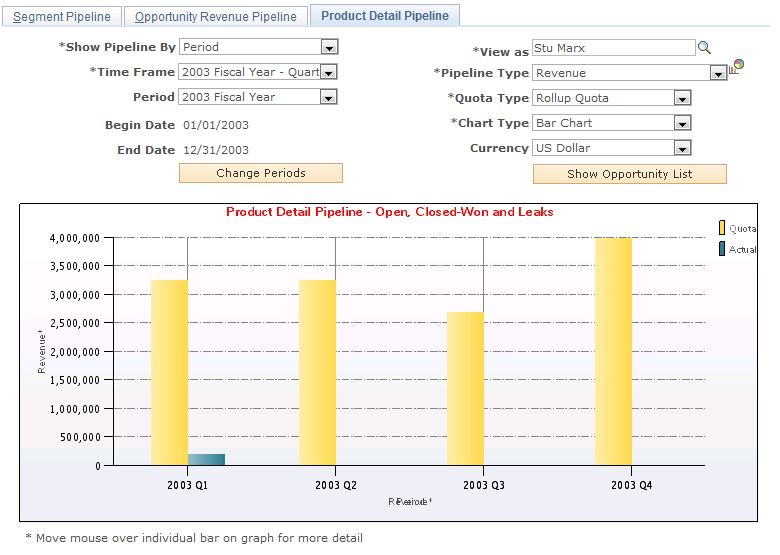Open the Opportunity Revenue Pipeline tab
Image resolution: width=780 pixels, height=555 pixels.
tap(216, 16)
